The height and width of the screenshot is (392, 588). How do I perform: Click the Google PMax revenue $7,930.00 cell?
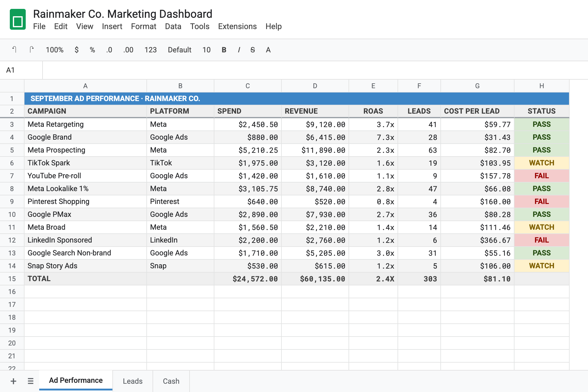[315, 214]
